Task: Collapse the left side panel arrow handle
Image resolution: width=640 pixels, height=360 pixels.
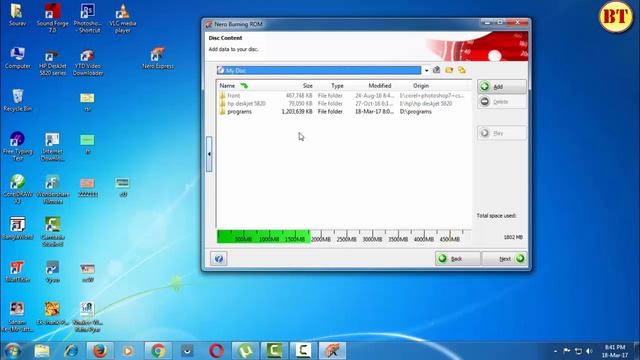Action: [x=209, y=154]
